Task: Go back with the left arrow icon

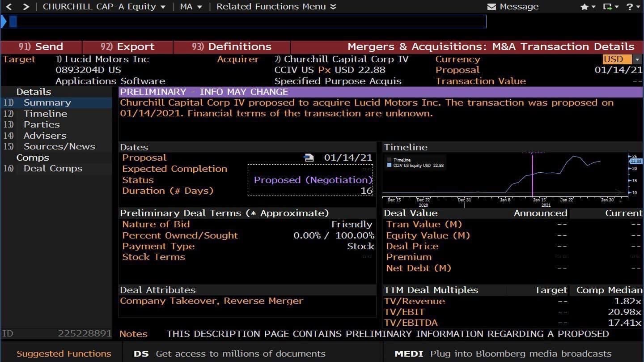Action: pyautogui.click(x=8, y=7)
